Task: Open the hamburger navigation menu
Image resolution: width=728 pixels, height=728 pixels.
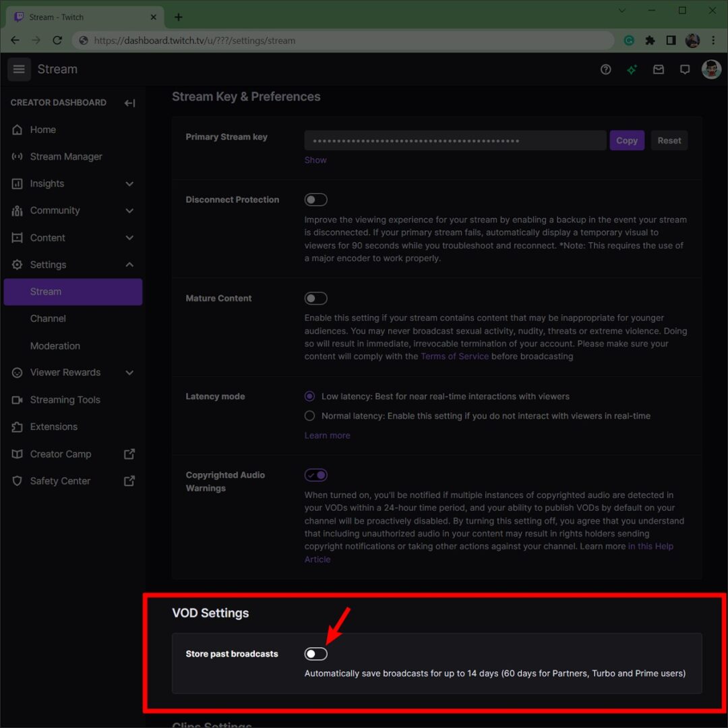Action: 19,69
